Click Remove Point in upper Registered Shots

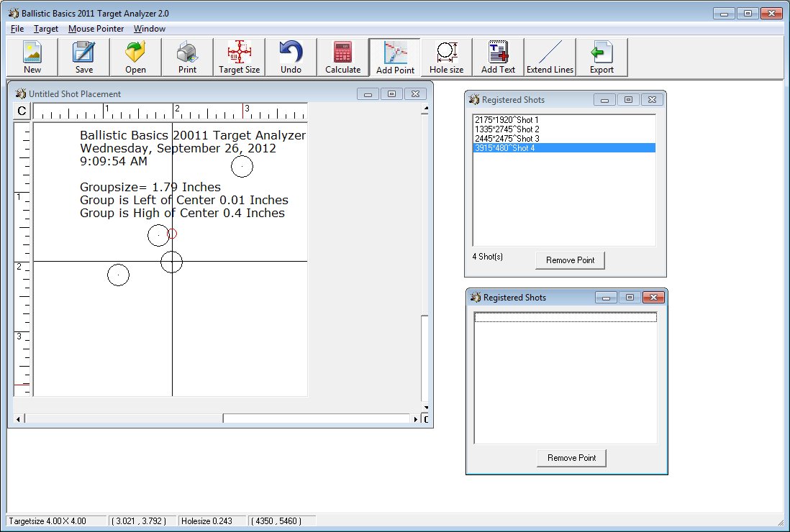click(570, 260)
